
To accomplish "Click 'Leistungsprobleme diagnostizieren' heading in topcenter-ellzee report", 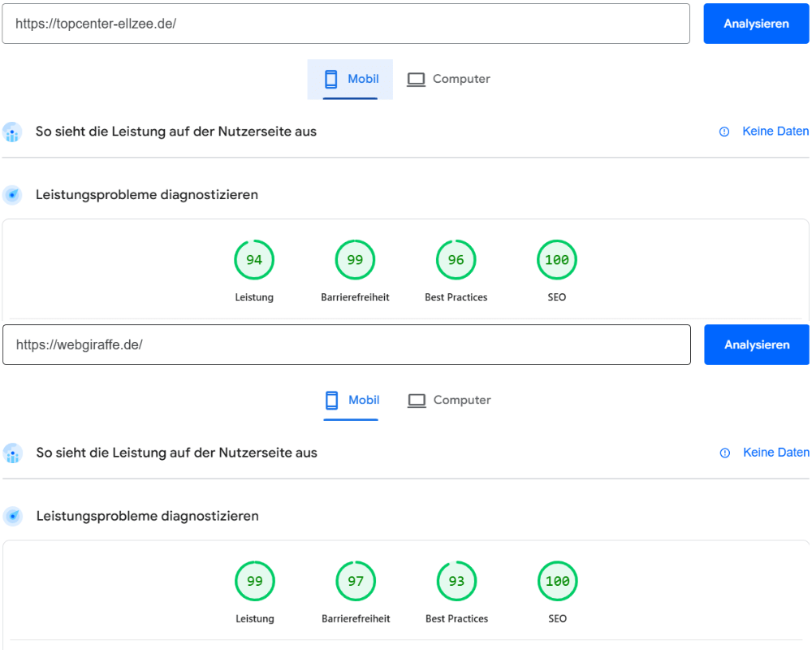I will [146, 195].
